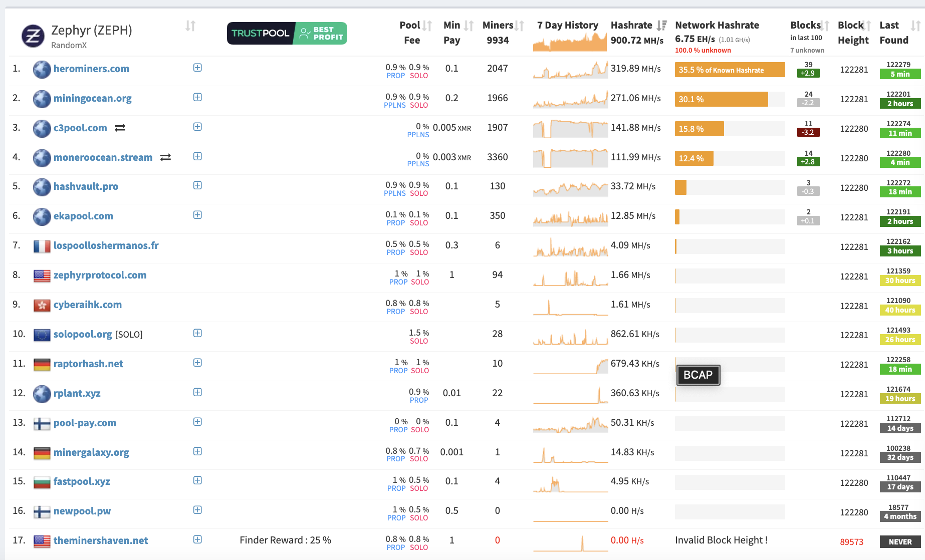925x560 pixels.
Task: Click the Trustpool Best Profit banner
Action: (x=287, y=34)
